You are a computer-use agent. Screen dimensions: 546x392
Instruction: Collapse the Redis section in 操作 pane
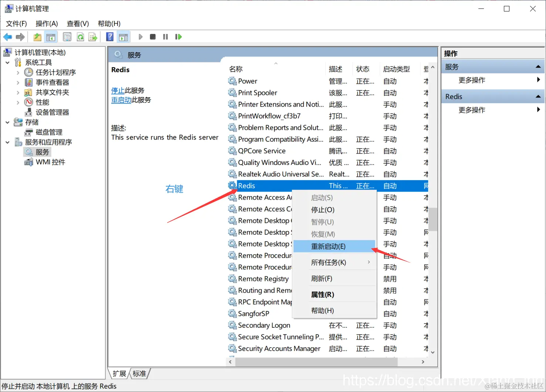tap(538, 97)
